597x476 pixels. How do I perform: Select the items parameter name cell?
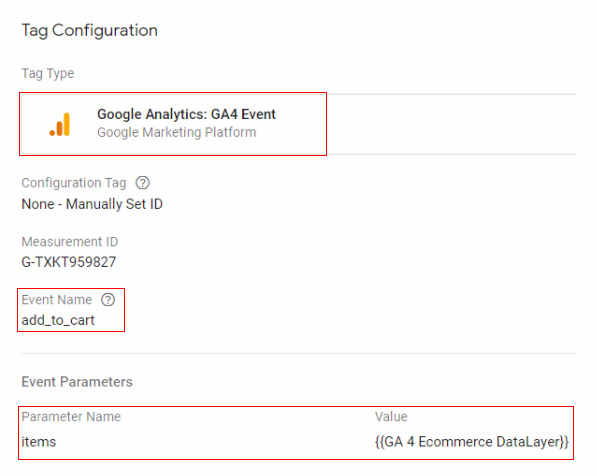tap(39, 442)
